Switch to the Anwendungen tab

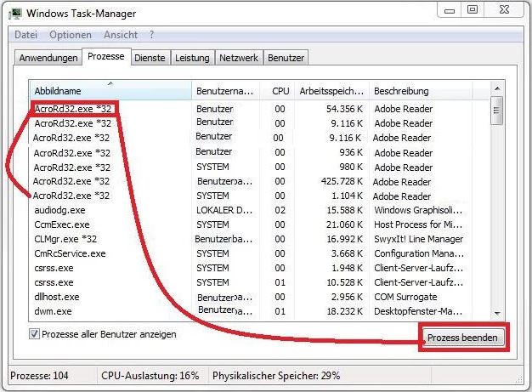click(x=48, y=58)
